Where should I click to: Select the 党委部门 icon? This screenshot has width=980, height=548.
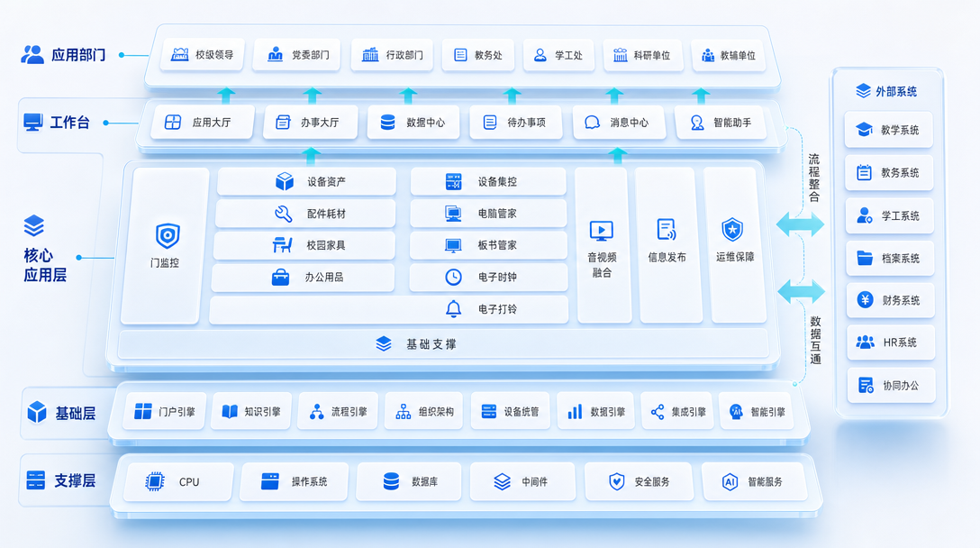(275, 54)
